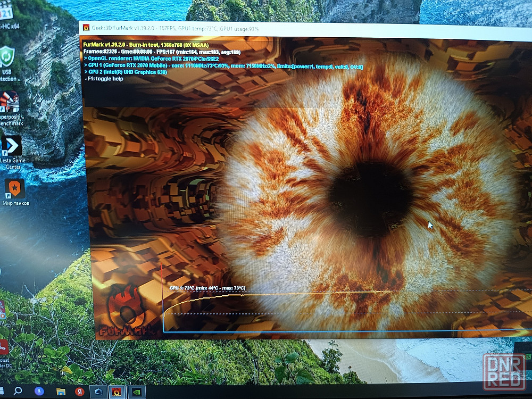Open the taskbar search magnifier

click(x=18, y=391)
